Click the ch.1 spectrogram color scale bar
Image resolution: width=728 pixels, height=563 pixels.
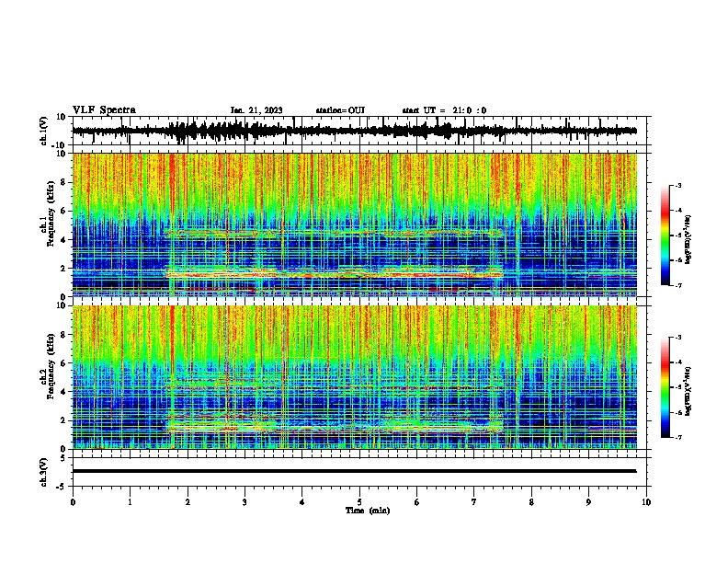click(665, 236)
